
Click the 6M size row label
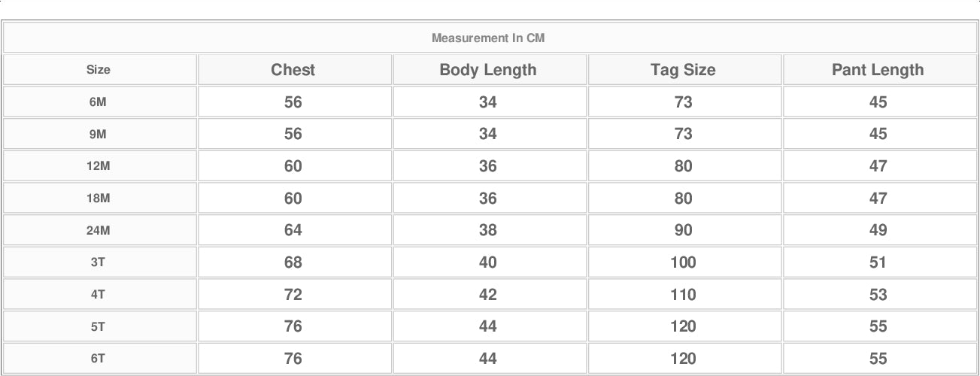[x=99, y=102]
